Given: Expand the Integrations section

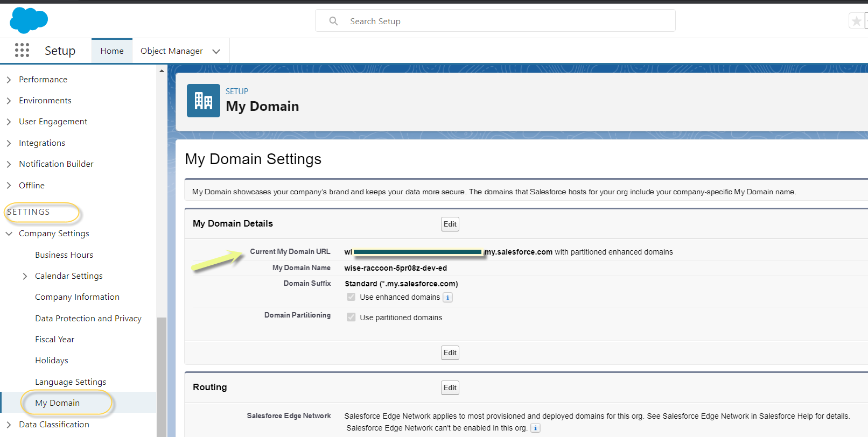Looking at the screenshot, I should click(9, 143).
